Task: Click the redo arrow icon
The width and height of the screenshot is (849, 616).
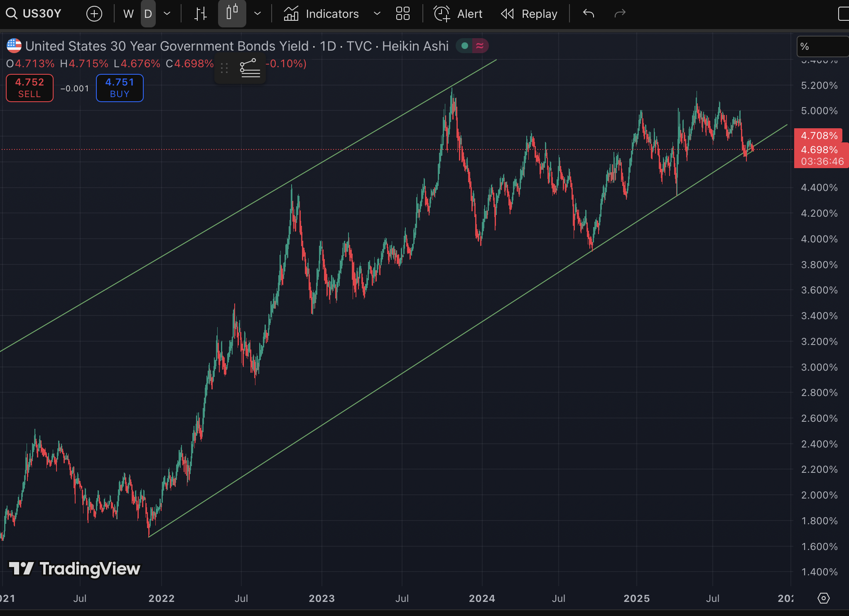Action: (x=620, y=14)
